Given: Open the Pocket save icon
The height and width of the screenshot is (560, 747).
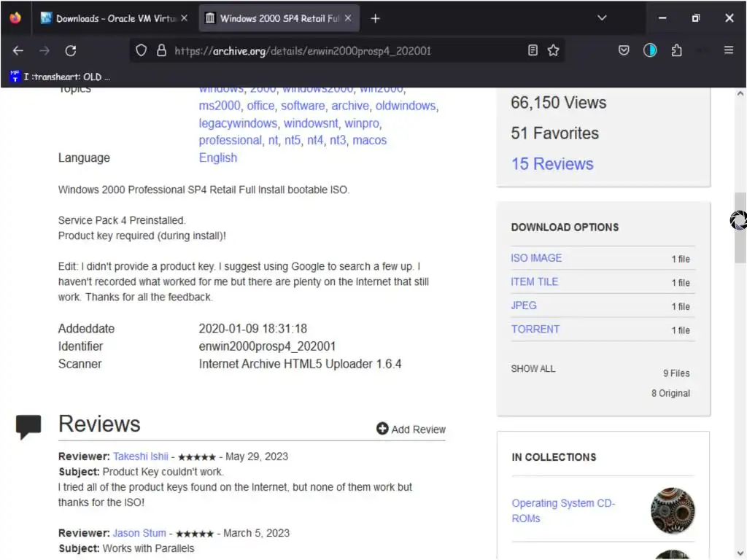Looking at the screenshot, I should click(x=624, y=50).
